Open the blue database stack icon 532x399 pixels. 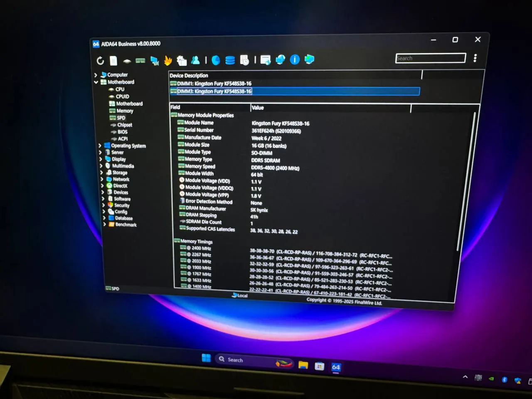coord(230,60)
